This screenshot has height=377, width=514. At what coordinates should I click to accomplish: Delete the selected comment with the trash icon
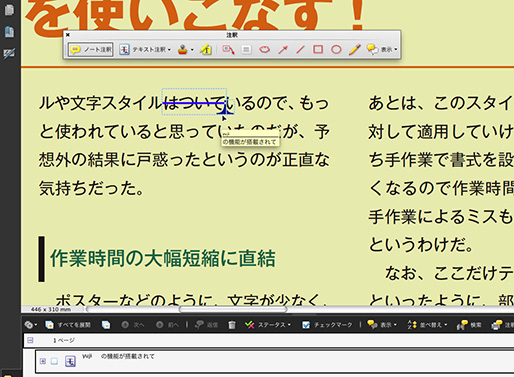pyautogui.click(x=232, y=325)
